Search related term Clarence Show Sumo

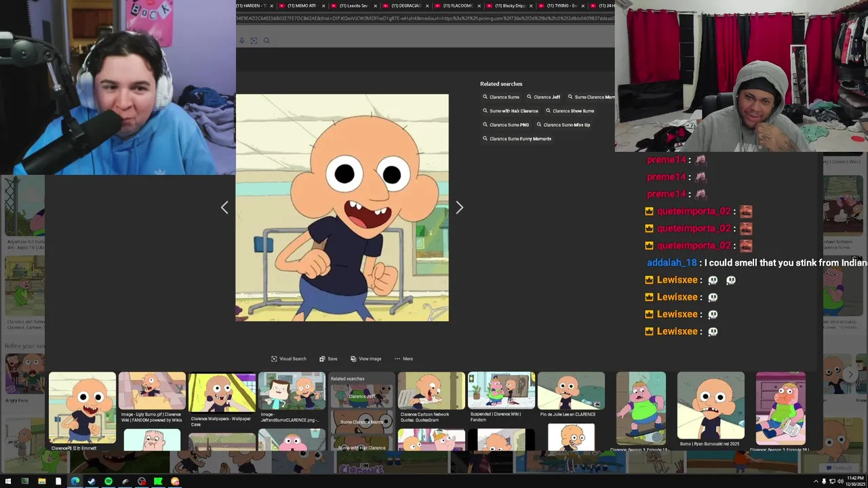click(x=570, y=110)
